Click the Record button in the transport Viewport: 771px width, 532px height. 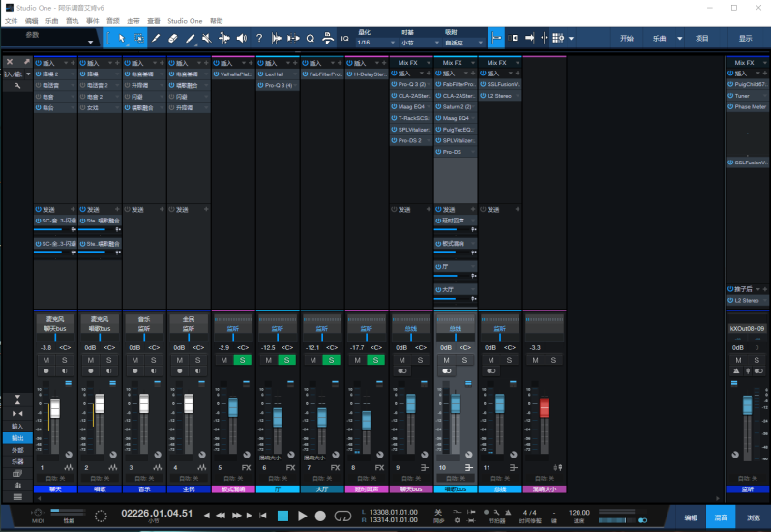[320, 516]
